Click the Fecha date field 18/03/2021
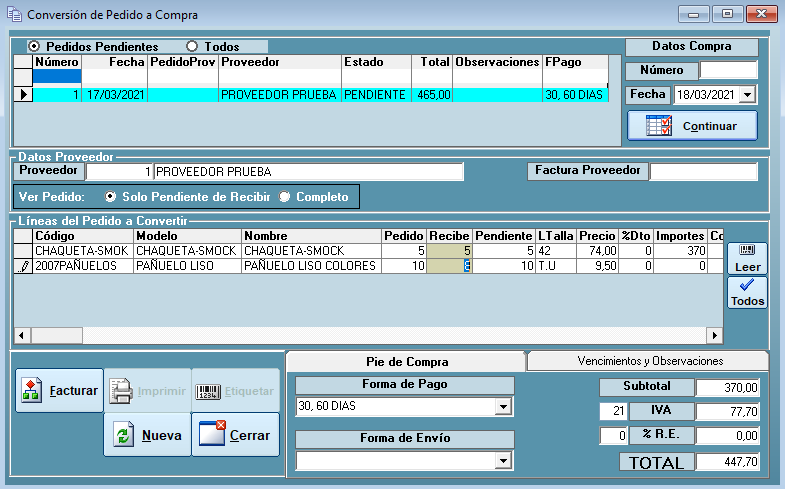The width and height of the screenshot is (785, 489). 707,95
